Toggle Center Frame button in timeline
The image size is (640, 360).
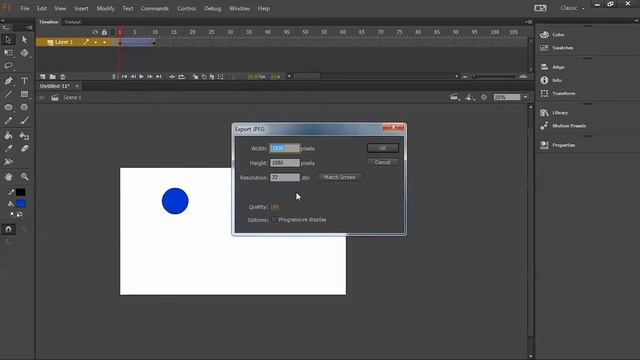pyautogui.click(x=172, y=77)
